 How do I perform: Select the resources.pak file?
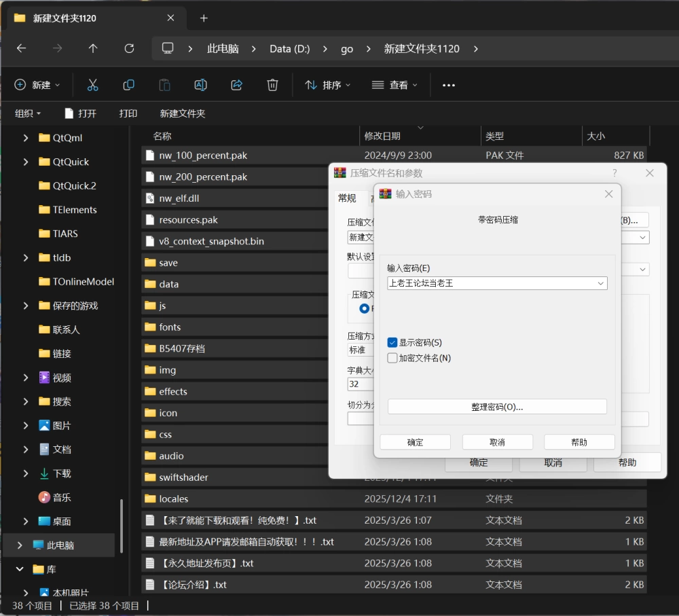coord(235,219)
